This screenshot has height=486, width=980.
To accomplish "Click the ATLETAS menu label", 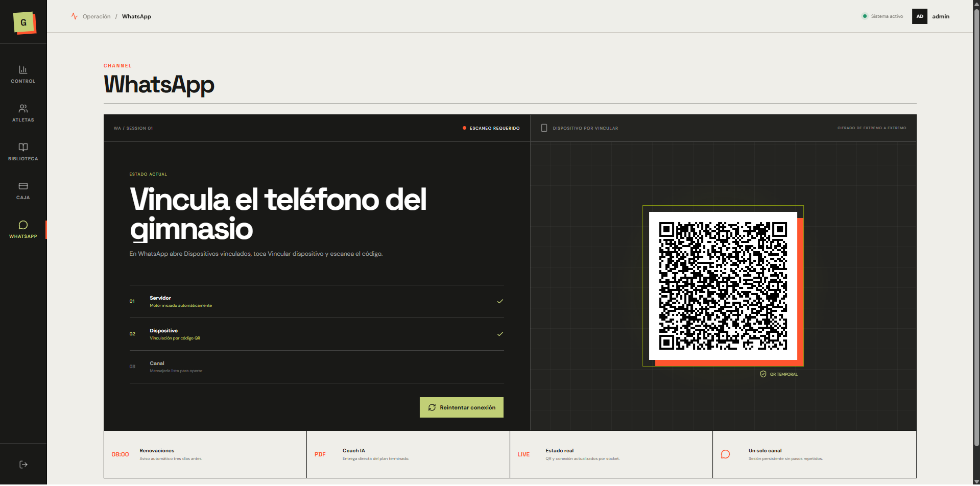I will tap(23, 120).
